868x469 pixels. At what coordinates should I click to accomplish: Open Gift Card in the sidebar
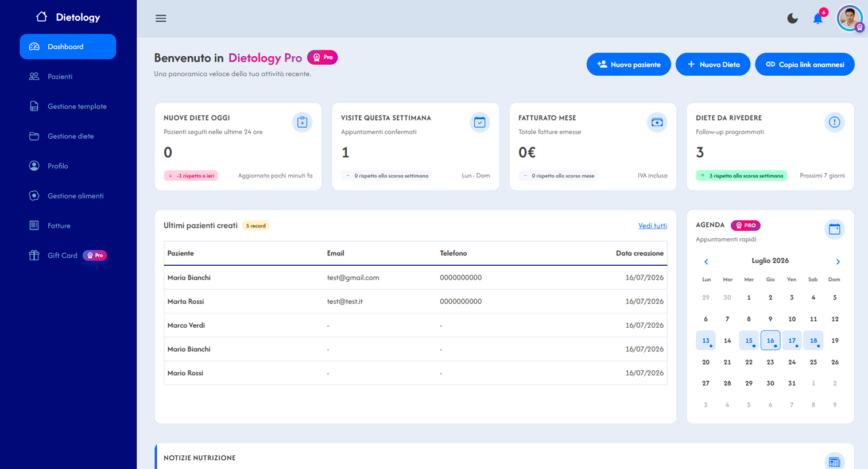pos(68,255)
